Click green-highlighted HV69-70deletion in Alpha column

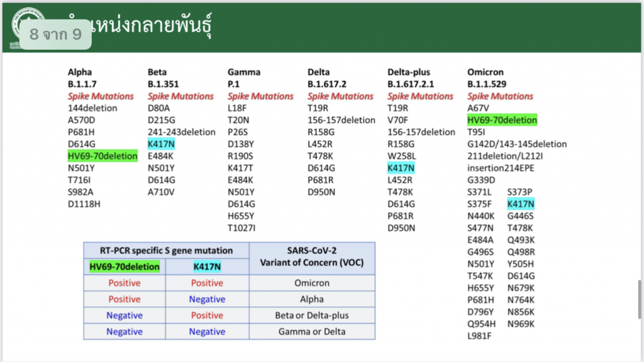tap(103, 156)
